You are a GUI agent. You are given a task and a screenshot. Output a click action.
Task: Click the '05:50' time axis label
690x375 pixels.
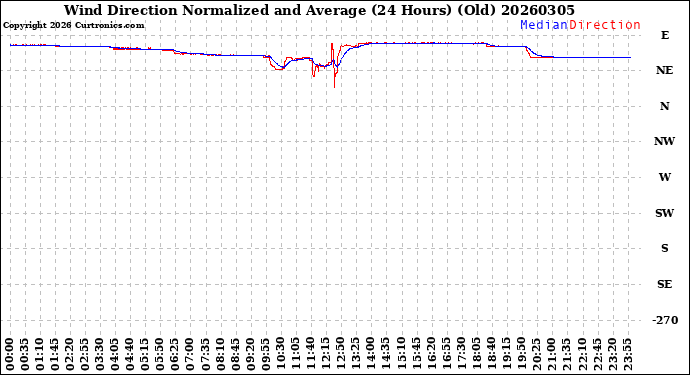pyautogui.click(x=160, y=355)
